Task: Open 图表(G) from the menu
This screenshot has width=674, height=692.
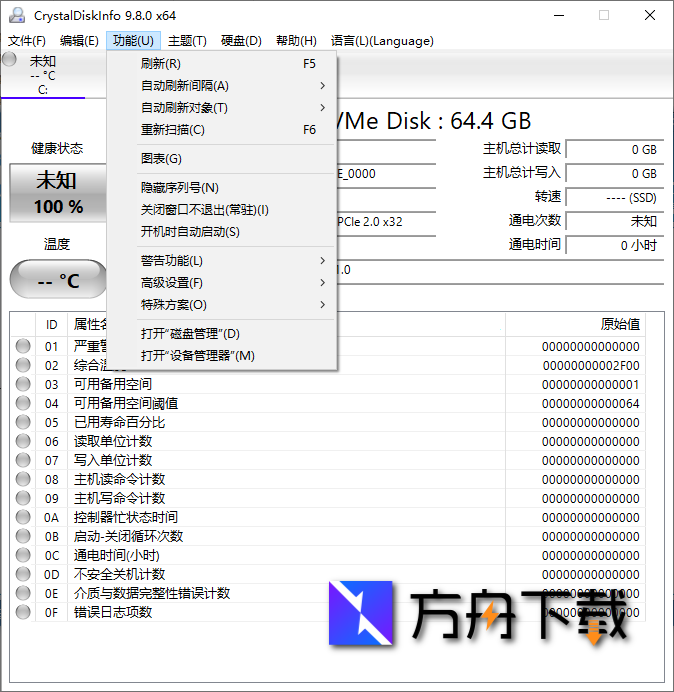Action: 222,158
